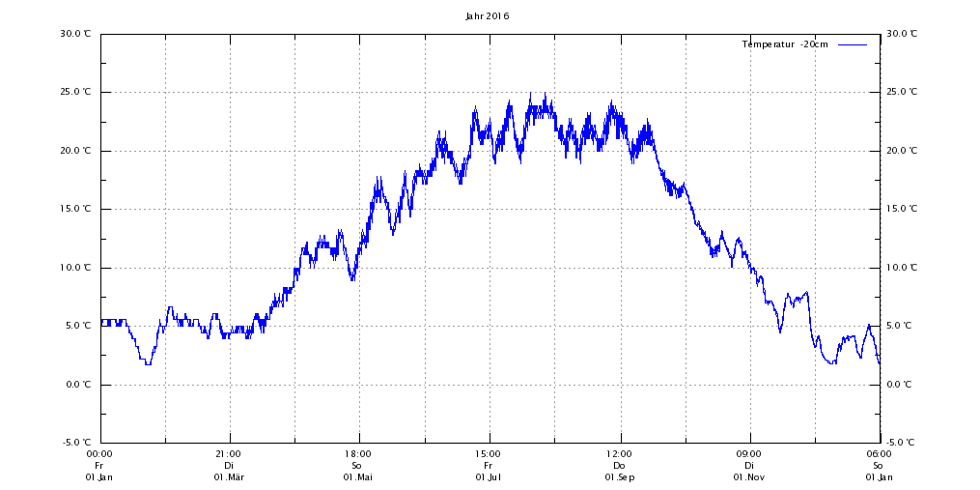Click the "21:00" time label on x-axis

click(x=229, y=453)
